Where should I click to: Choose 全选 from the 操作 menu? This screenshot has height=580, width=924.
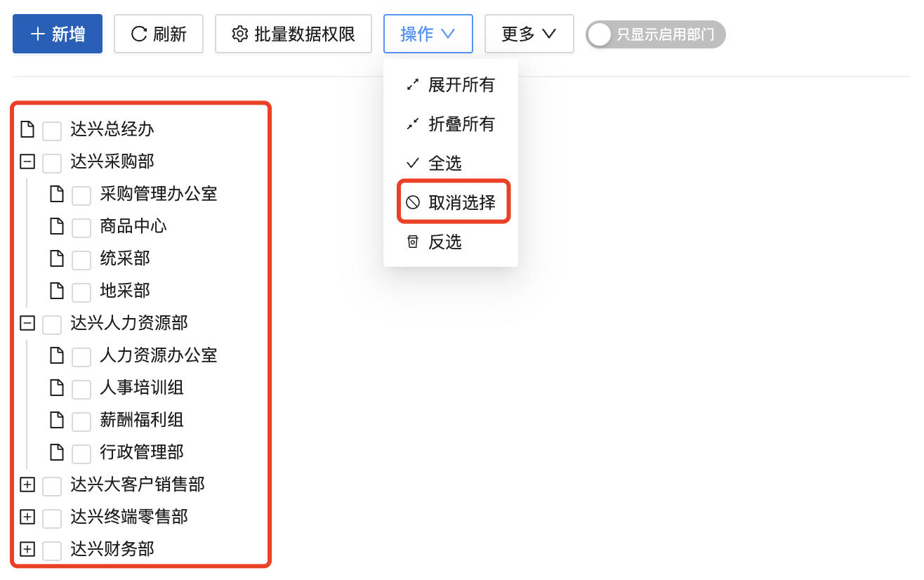445,164
